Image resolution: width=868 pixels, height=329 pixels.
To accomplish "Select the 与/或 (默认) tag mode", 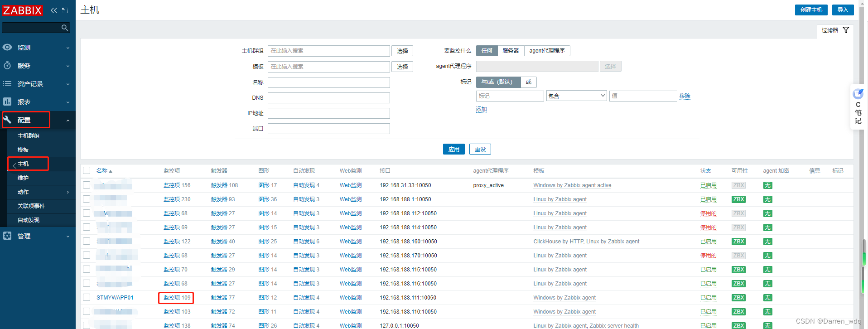I will click(498, 82).
